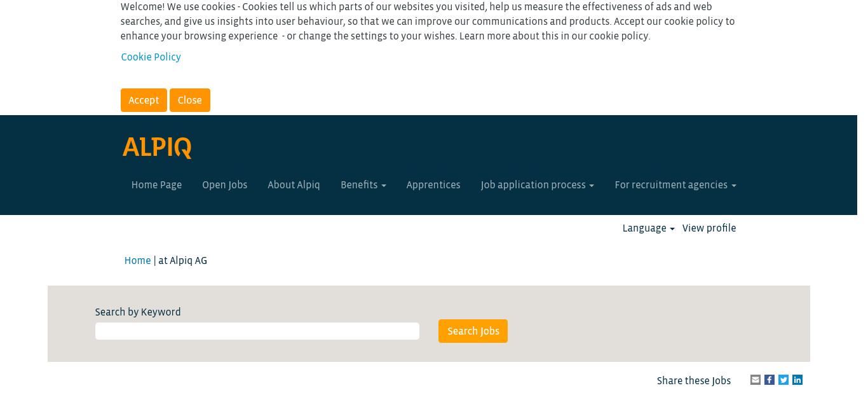Open the Open Jobs menu item
Screen dimensions: 868x409
tap(224, 185)
